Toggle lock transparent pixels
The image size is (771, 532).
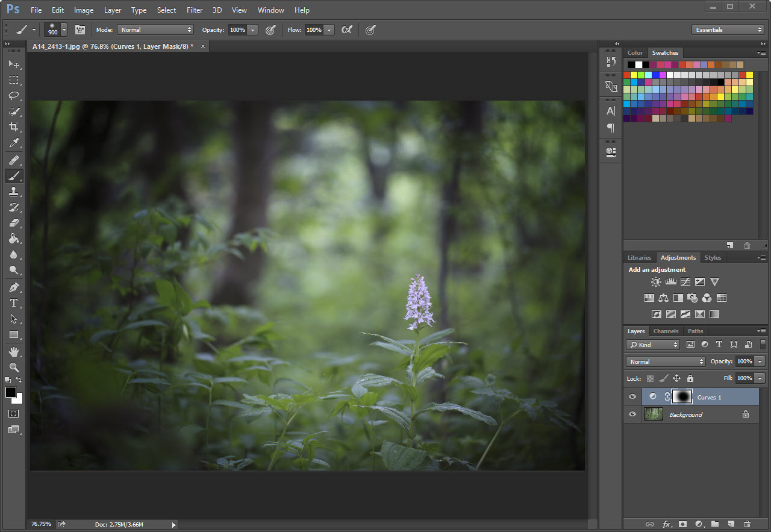point(650,378)
